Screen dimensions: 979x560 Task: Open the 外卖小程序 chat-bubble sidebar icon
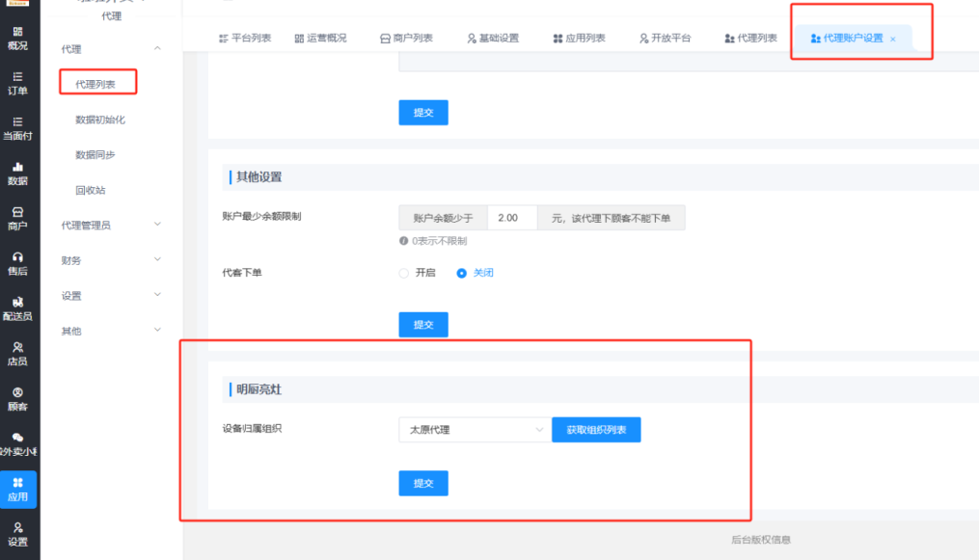(x=17, y=444)
